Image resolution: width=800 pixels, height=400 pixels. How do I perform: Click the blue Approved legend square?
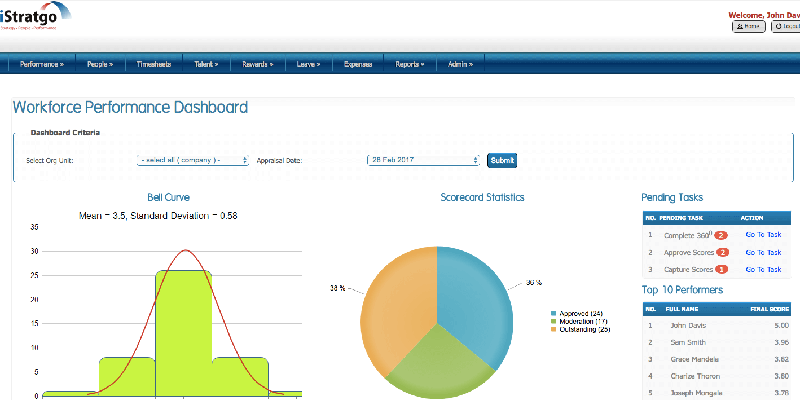tap(552, 313)
